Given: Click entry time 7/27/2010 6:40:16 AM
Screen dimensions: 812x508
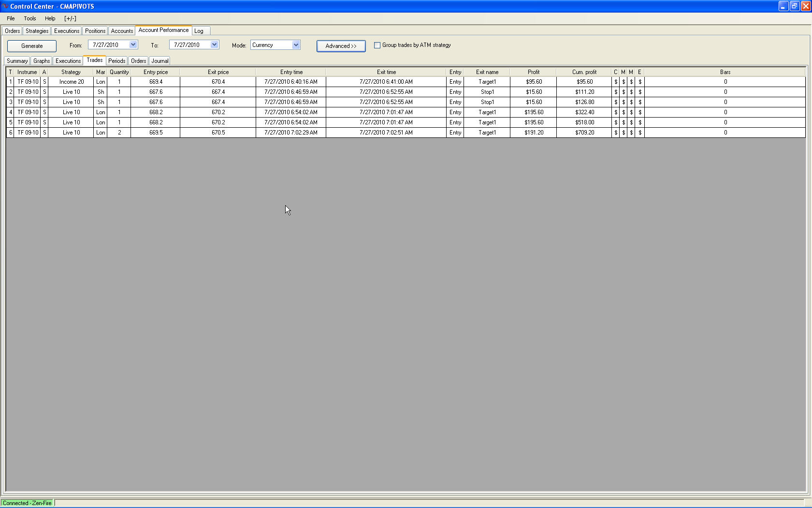Looking at the screenshot, I should pos(291,82).
